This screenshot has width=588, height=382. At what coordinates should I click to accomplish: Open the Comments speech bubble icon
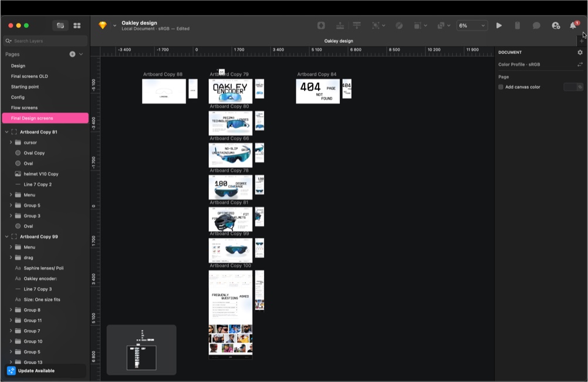[536, 26]
